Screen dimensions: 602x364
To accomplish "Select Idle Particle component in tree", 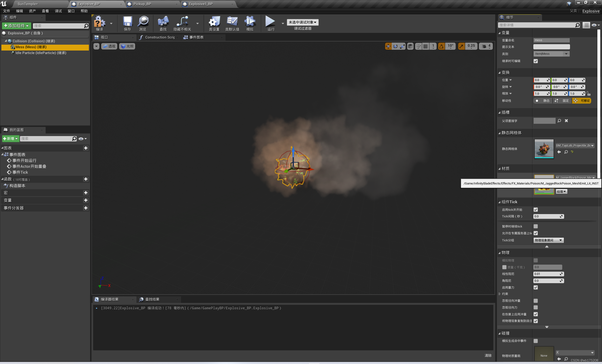I will (41, 53).
